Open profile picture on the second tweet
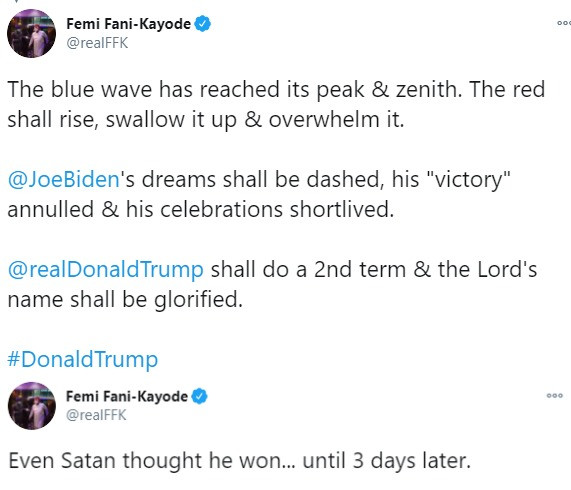Viewport: 571px width, 490px height. tap(32, 406)
